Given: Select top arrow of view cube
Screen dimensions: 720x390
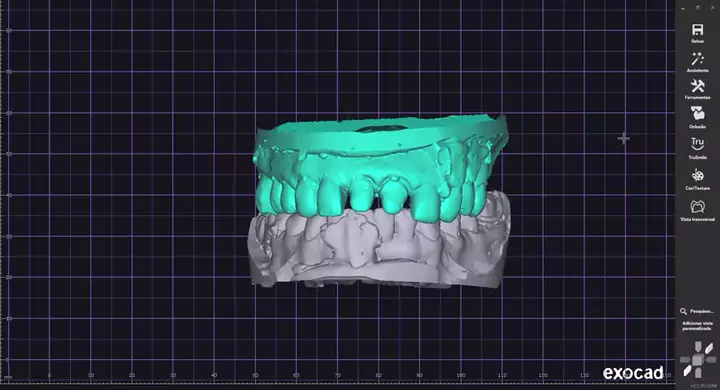Looking at the screenshot, I should [698, 347].
